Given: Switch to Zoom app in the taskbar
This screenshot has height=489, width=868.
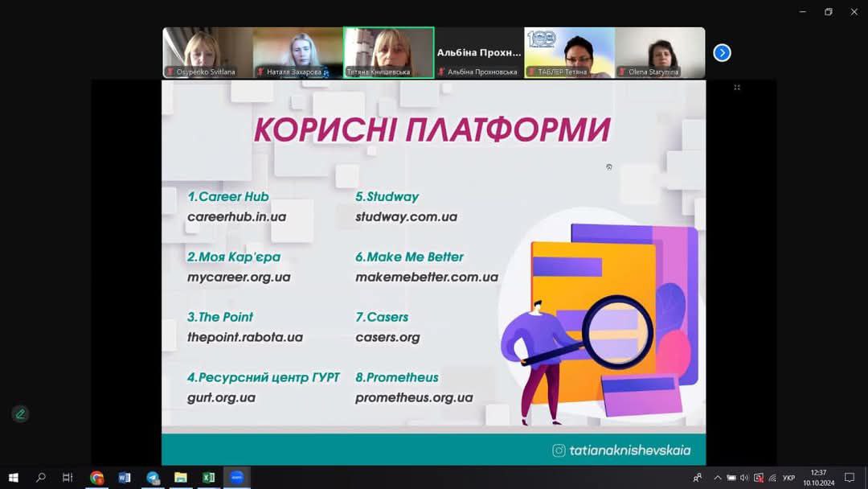Looking at the screenshot, I should [x=237, y=478].
